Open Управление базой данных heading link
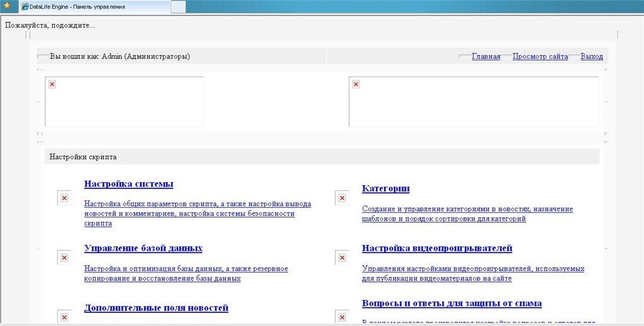 pyautogui.click(x=143, y=249)
